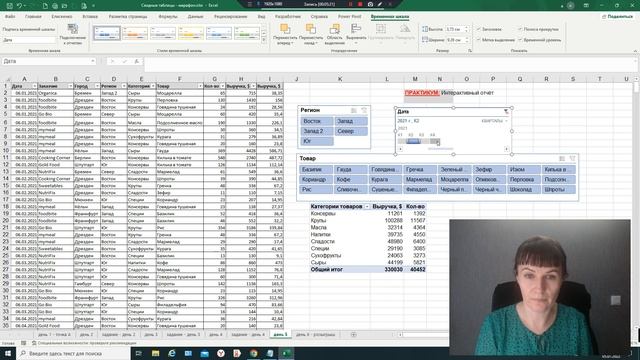This screenshot has width=640, height=360.
Task: Select Север in the Регион slicer
Action: pos(351,131)
